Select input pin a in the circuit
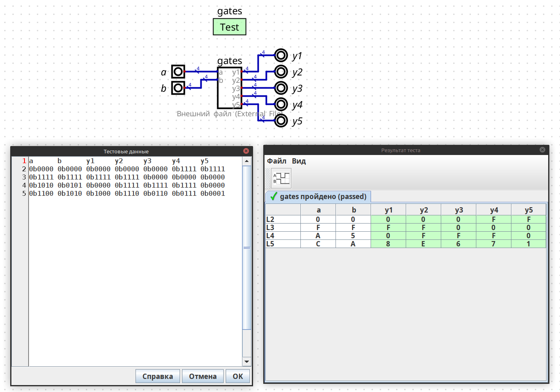 178,72
